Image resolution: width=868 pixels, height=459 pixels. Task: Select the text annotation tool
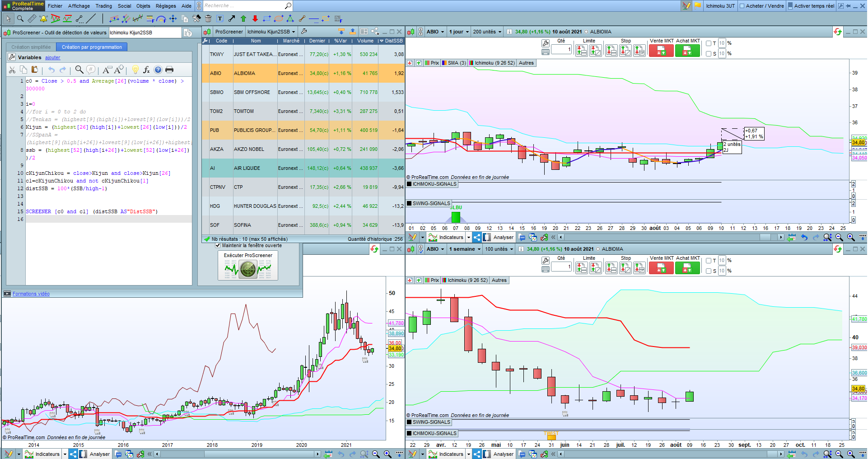point(220,19)
